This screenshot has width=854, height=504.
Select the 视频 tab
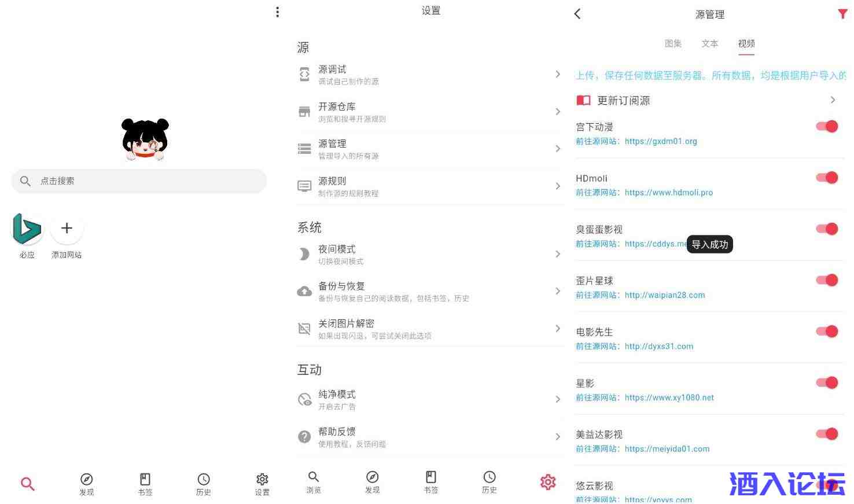(x=746, y=44)
